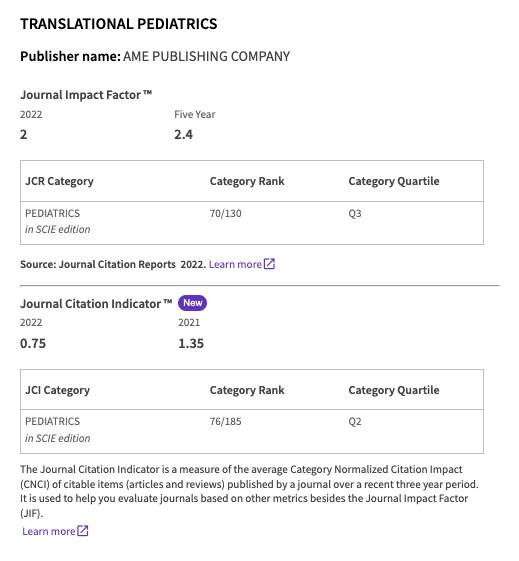
Task: Click external link icon beside Source Learn more
Action: pos(269,264)
